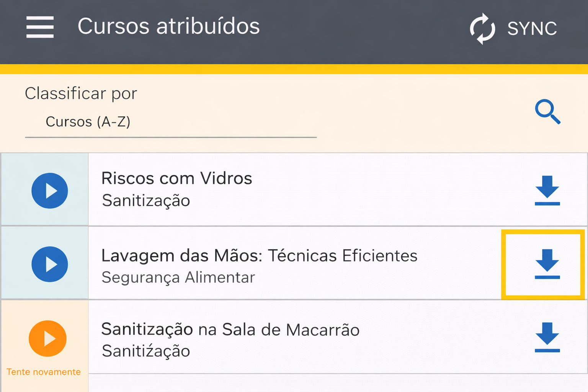Viewport: 588px width, 392px height.
Task: Click the Cursos atribuídos header title
Action: click(168, 26)
